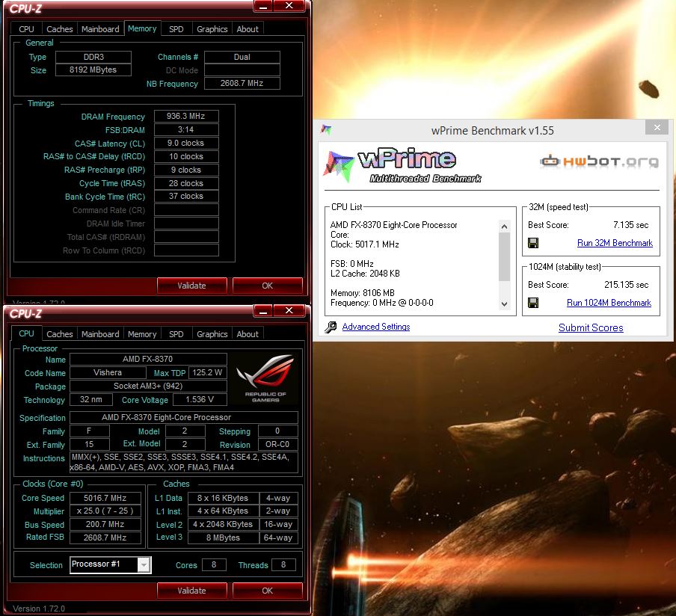Switch to CPU tab in upper CPU-Z window

(26, 29)
